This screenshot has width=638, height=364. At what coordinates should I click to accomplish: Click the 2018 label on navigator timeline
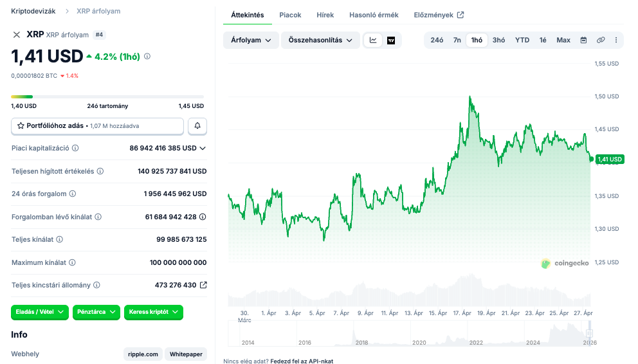tap(361, 343)
